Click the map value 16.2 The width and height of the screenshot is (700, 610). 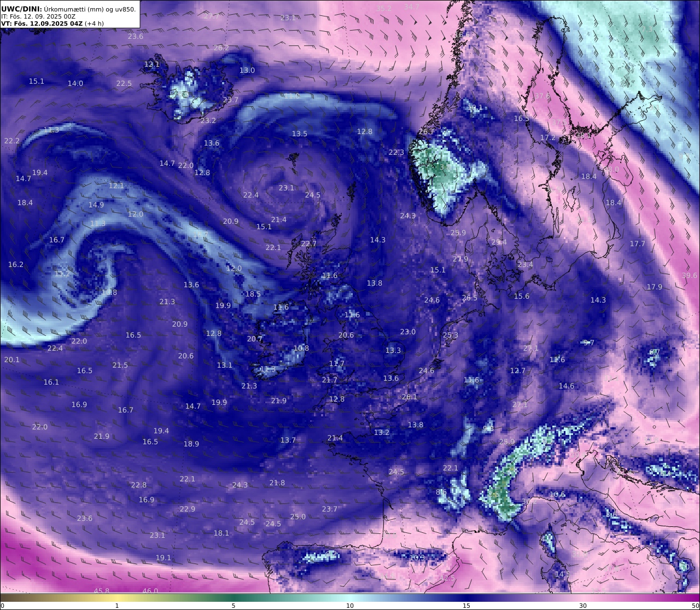click(16, 265)
